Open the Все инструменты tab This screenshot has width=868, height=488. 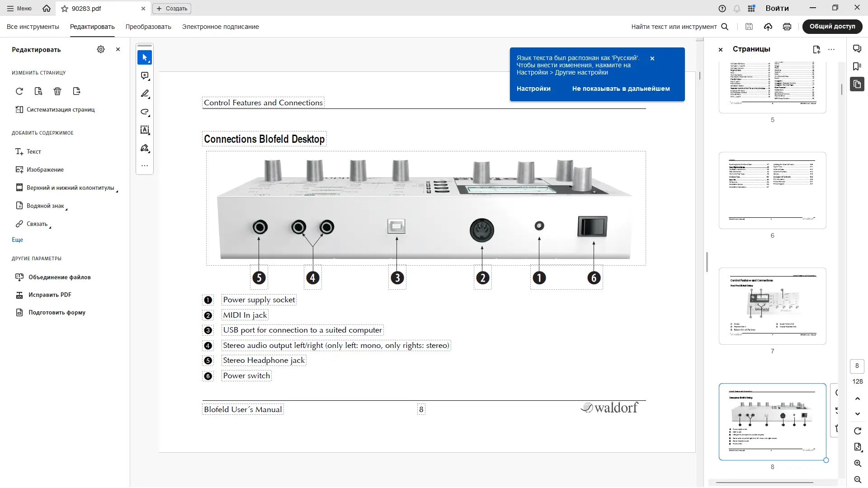tap(33, 27)
